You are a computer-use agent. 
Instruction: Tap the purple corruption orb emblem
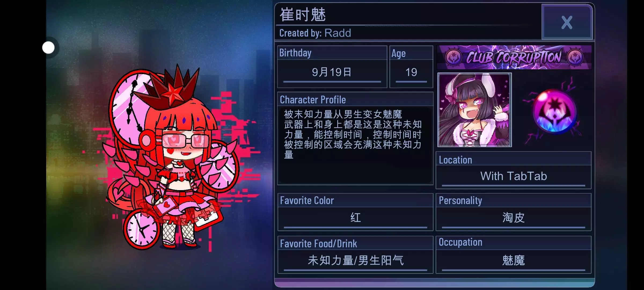554,111
